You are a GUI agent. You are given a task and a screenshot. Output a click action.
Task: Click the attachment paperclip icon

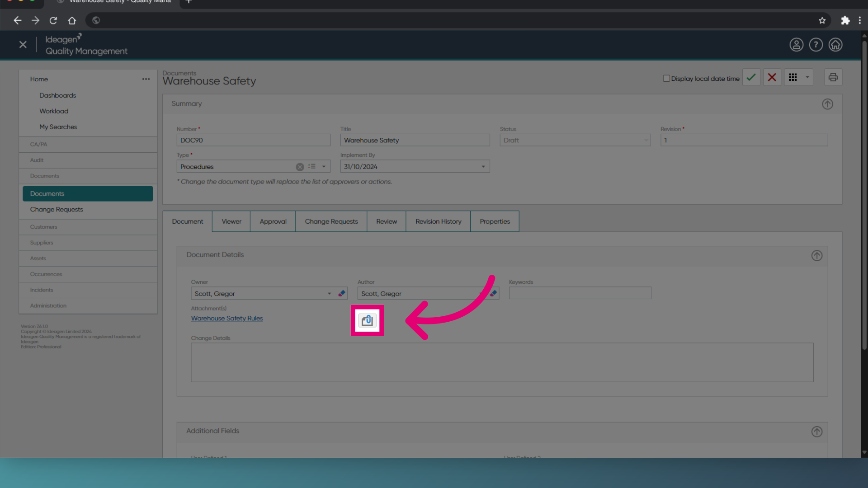367,320
